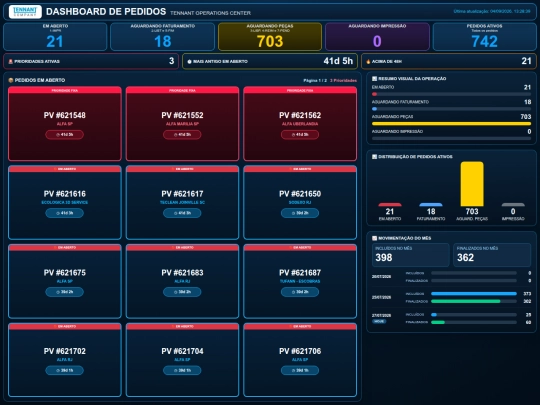This screenshot has width=540, height=405.
Task: Click the Prioridades Ativas count 3
Action: (x=172, y=61)
